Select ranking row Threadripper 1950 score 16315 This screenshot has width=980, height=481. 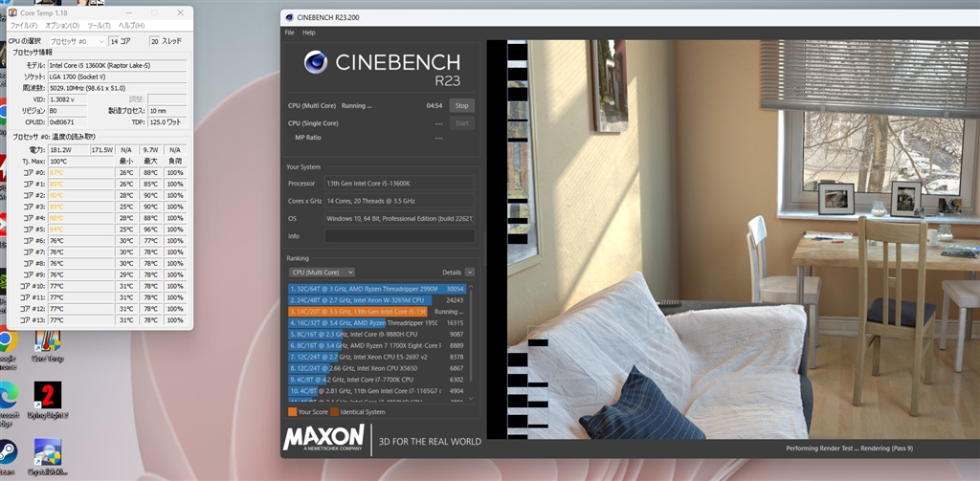click(377, 323)
